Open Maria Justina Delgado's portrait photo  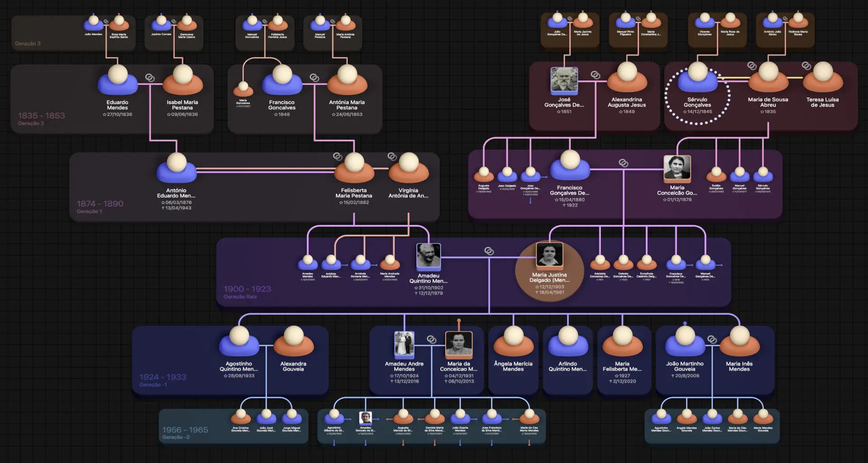click(549, 254)
